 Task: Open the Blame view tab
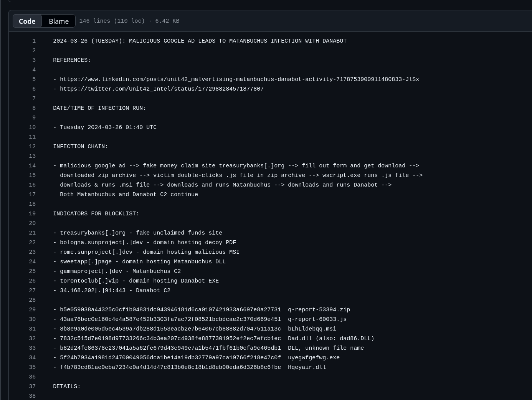point(59,21)
